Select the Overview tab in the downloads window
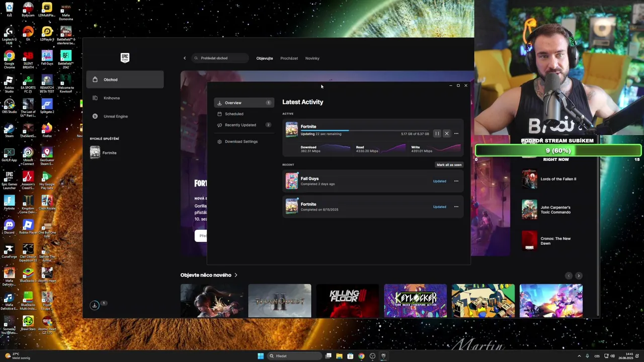 (244, 103)
